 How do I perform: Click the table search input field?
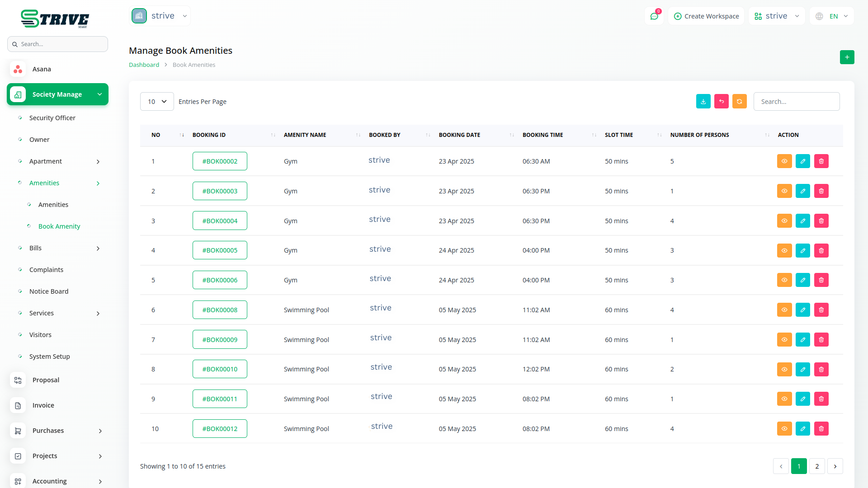(796, 102)
